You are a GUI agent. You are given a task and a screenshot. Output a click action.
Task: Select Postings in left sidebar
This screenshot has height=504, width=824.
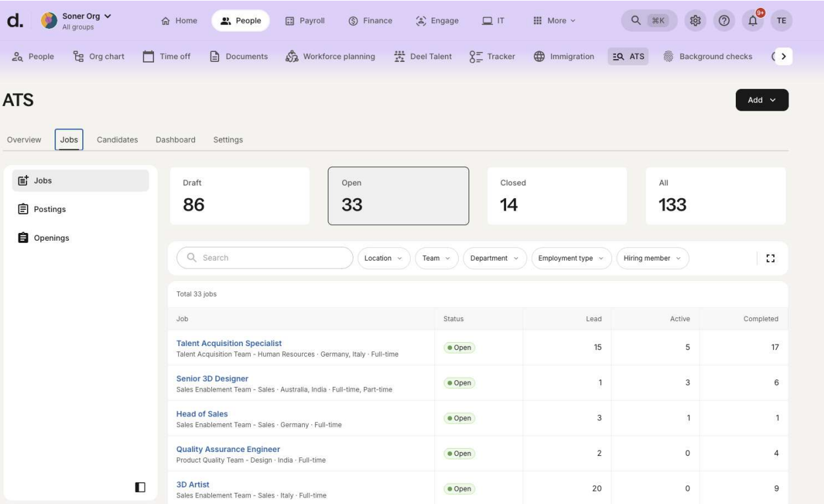pos(80,209)
